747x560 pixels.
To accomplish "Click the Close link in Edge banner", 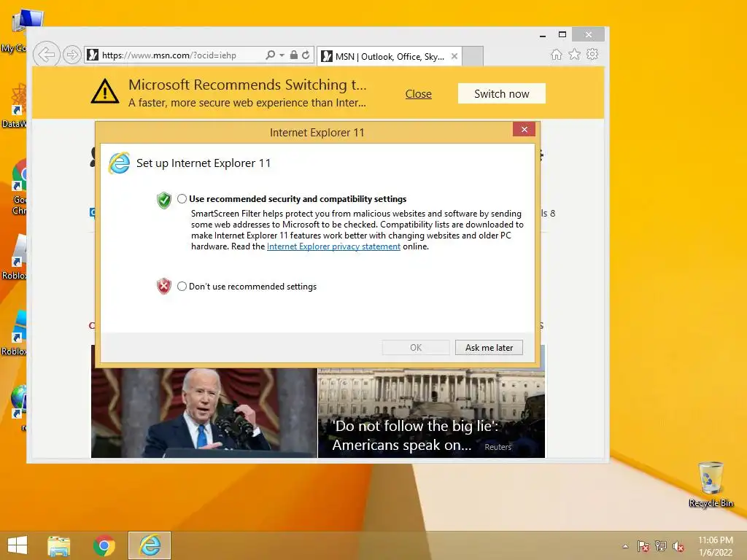I will (418, 94).
